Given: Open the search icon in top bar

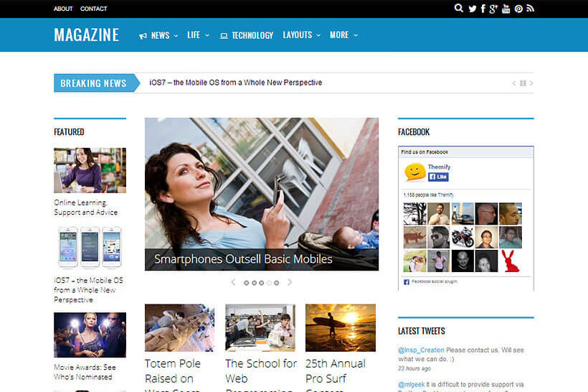Looking at the screenshot, I should pos(459,9).
